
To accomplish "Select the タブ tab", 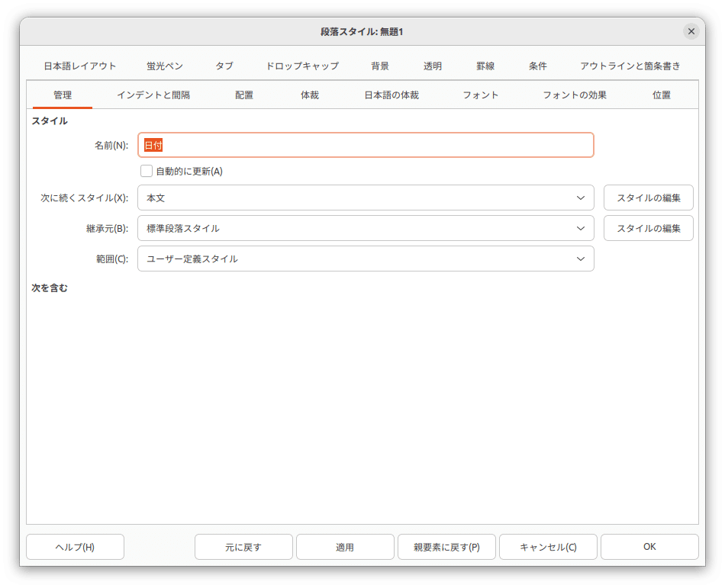I will click(x=224, y=66).
